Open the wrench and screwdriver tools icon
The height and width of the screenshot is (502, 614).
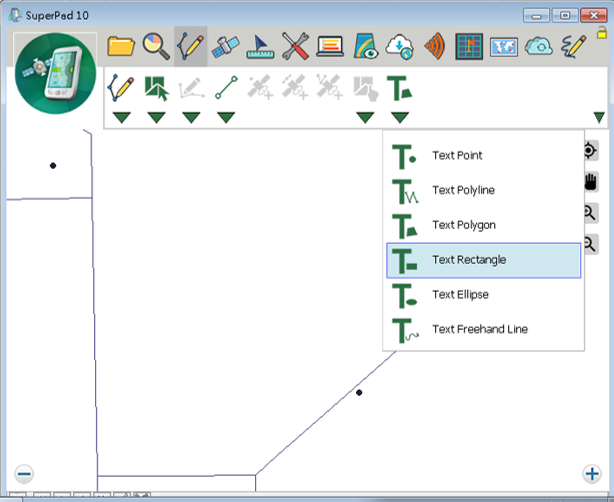coord(295,46)
